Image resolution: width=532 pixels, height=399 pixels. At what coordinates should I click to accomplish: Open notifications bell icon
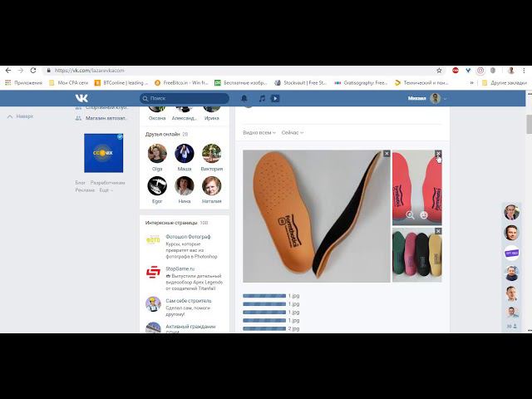(x=244, y=98)
